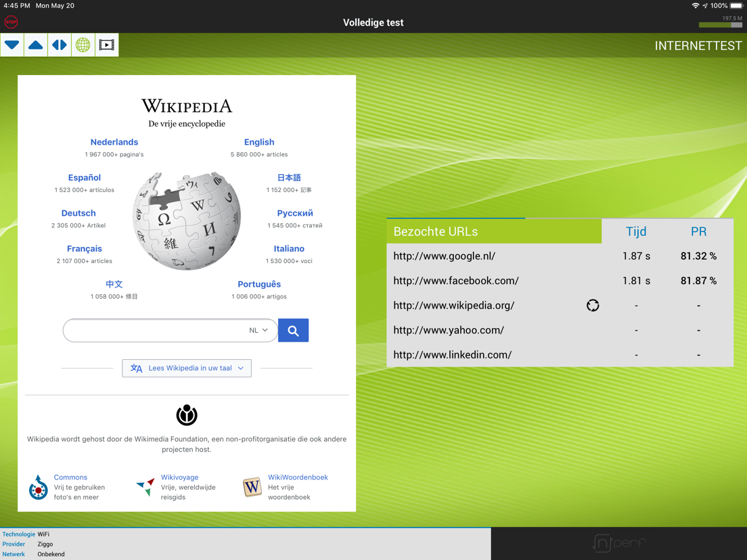Click the 81.32 % PR value
Screen dimensions: 747x560
[698, 256]
